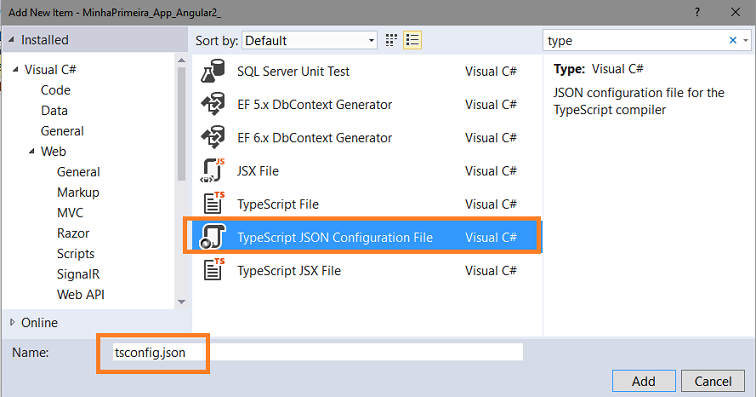The image size is (756, 397).
Task: Pick the TypeScript JSX File icon
Action: pos(214,270)
